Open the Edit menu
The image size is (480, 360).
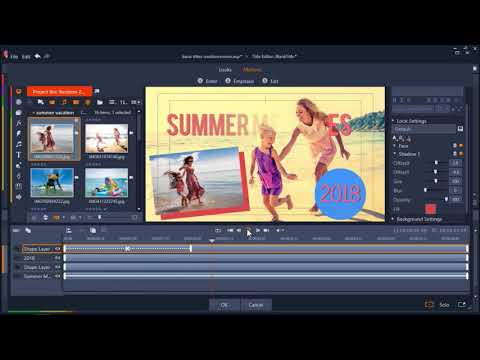(26, 57)
